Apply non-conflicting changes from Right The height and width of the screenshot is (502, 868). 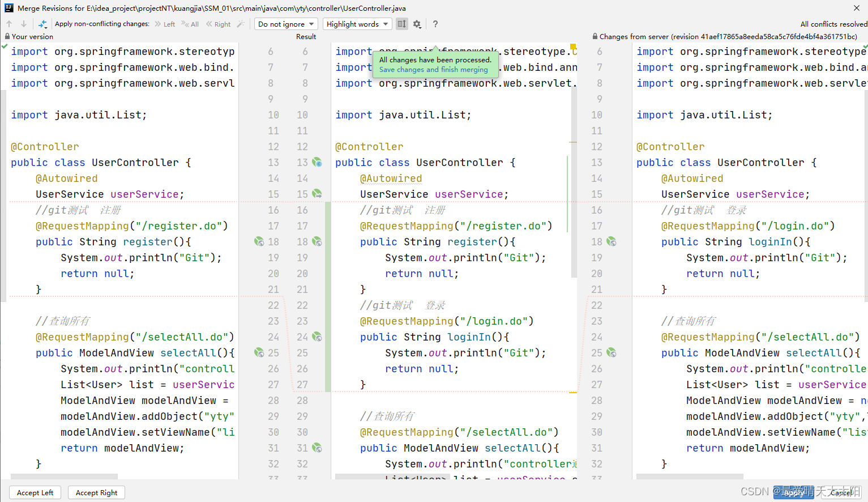pos(219,24)
